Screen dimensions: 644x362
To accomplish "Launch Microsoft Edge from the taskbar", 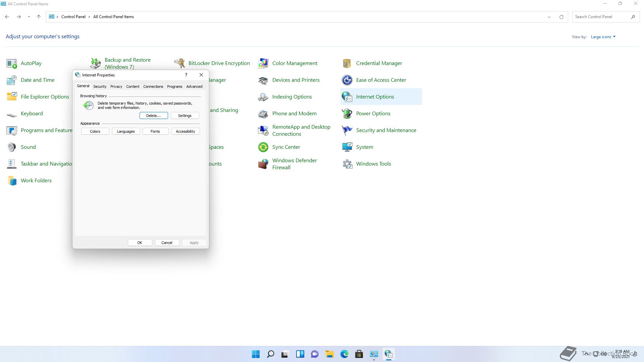I will click(x=344, y=354).
